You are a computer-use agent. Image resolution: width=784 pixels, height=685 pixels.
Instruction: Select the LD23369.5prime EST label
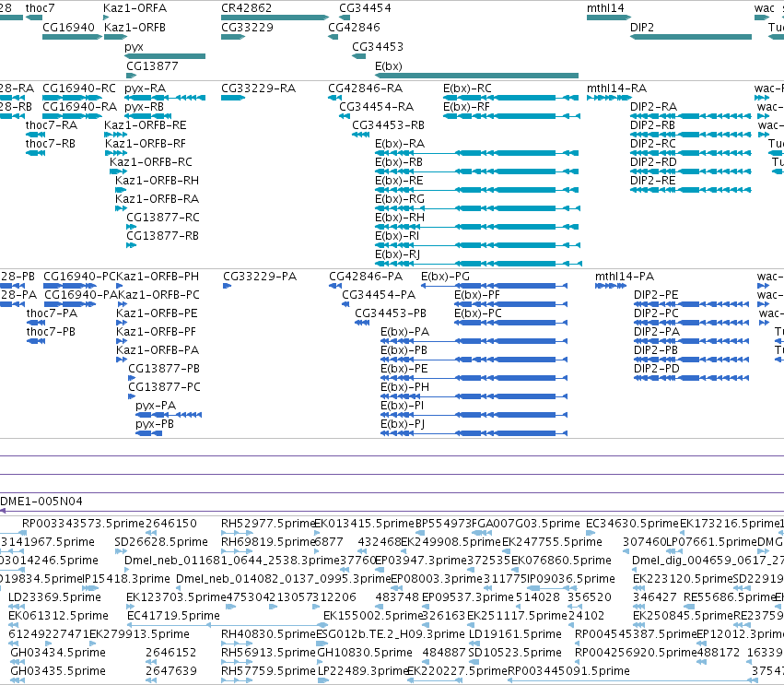tap(54, 596)
